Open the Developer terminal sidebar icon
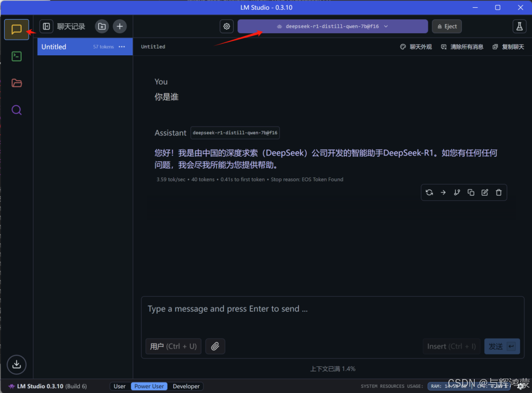 pos(17,56)
